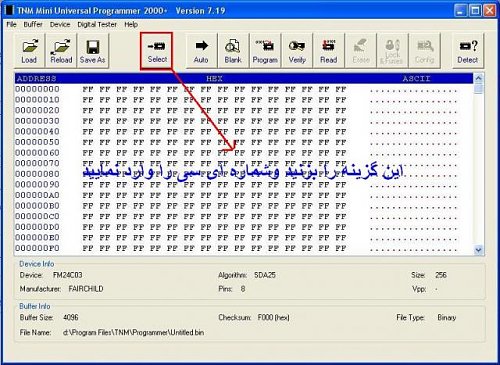Maximize the TNM Programmer window

(475, 11)
